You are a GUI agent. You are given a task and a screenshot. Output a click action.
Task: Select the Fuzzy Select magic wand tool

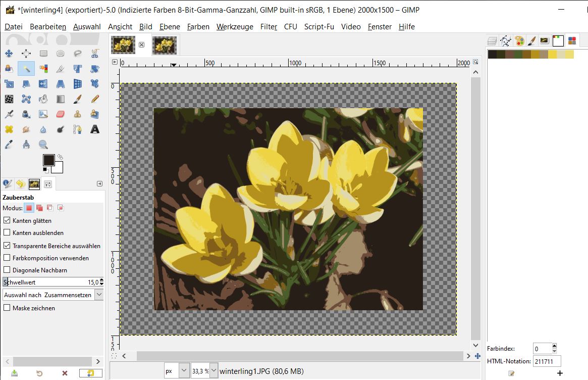[26, 68]
